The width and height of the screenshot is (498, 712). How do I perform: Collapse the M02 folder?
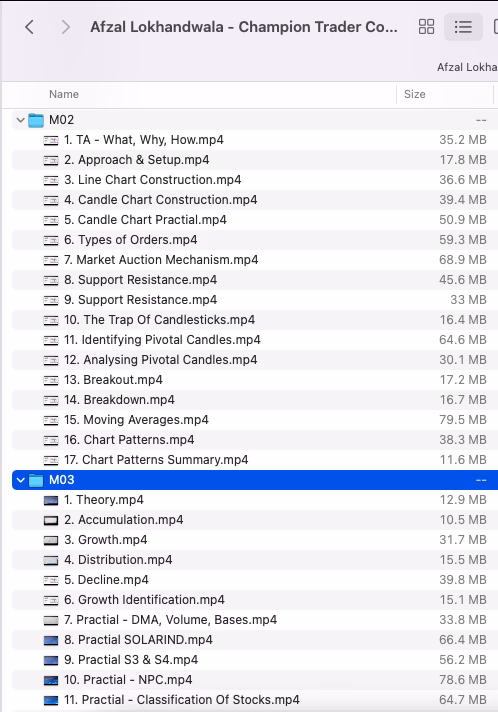(x=20, y=120)
